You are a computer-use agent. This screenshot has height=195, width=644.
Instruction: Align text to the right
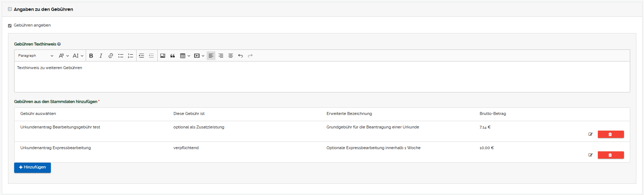point(221,56)
